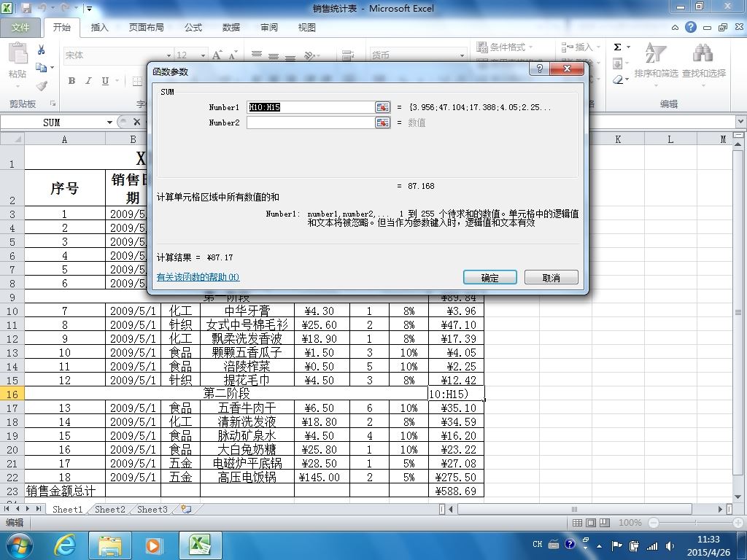Open the Windows Start menu
Viewport: 747px width, 560px height.
tap(19, 545)
